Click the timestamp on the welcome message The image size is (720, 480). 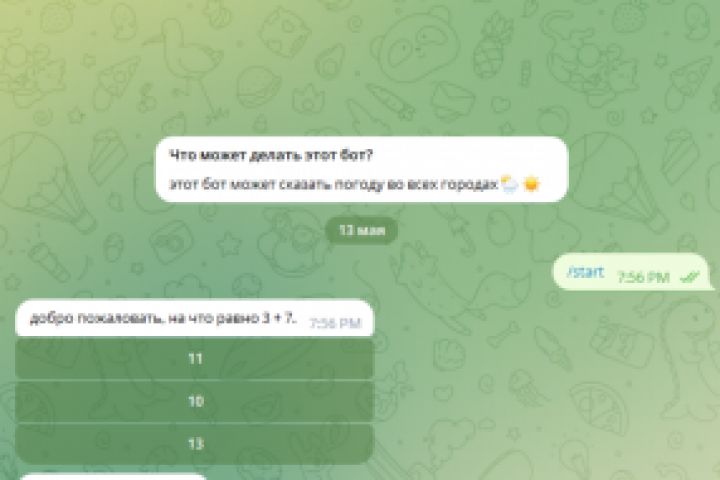coord(336,323)
